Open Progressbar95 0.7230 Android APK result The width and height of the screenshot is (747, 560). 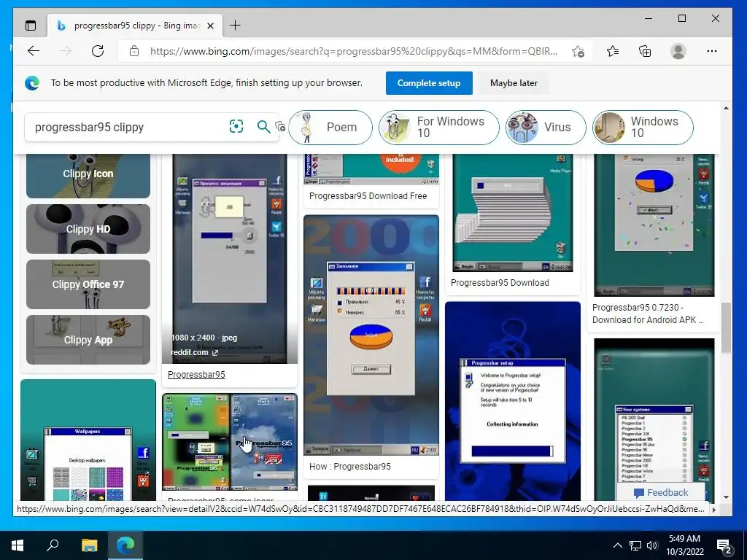point(648,314)
